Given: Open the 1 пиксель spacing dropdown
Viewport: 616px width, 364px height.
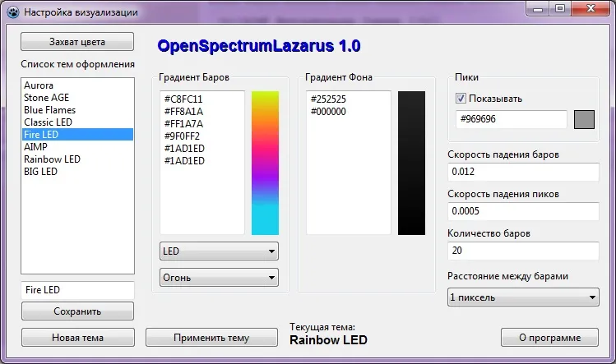Looking at the screenshot, I should click(x=523, y=297).
